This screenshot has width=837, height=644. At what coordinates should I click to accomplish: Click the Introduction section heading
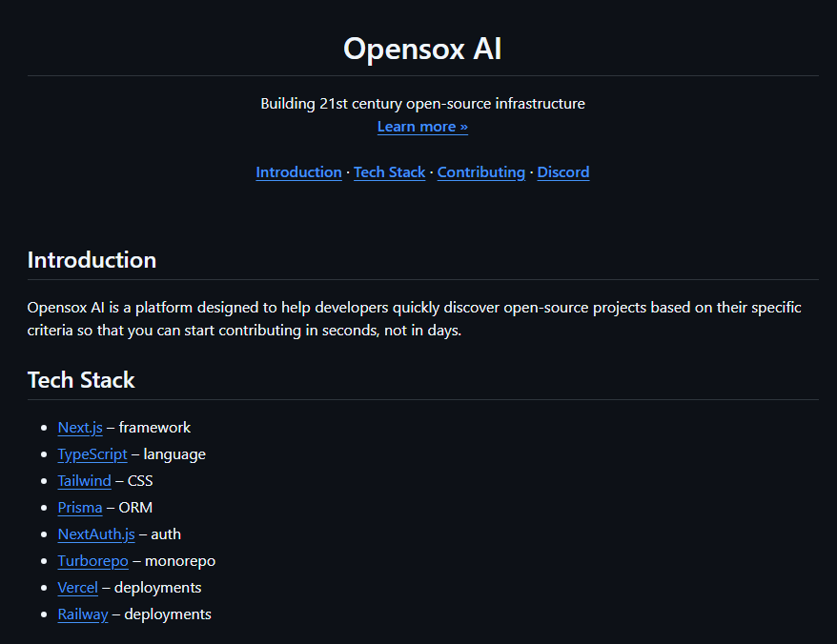[92, 260]
